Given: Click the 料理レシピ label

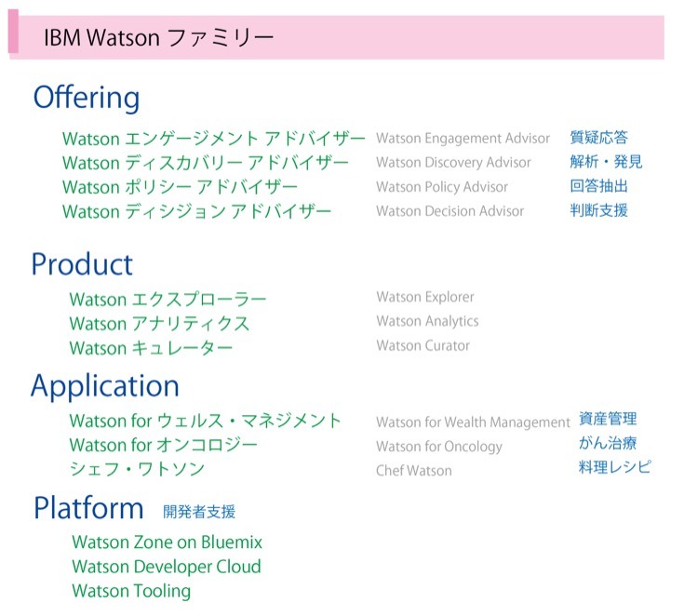Looking at the screenshot, I should tap(614, 467).
